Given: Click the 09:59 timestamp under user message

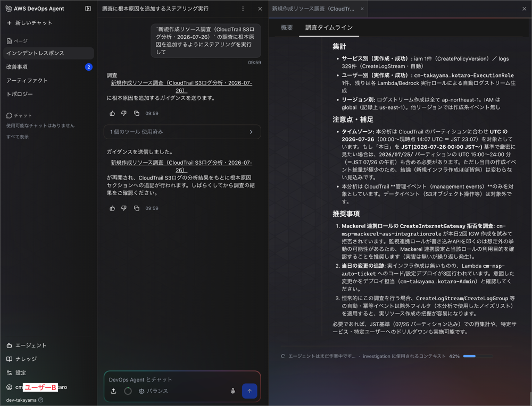Looking at the screenshot, I should click(x=254, y=62).
